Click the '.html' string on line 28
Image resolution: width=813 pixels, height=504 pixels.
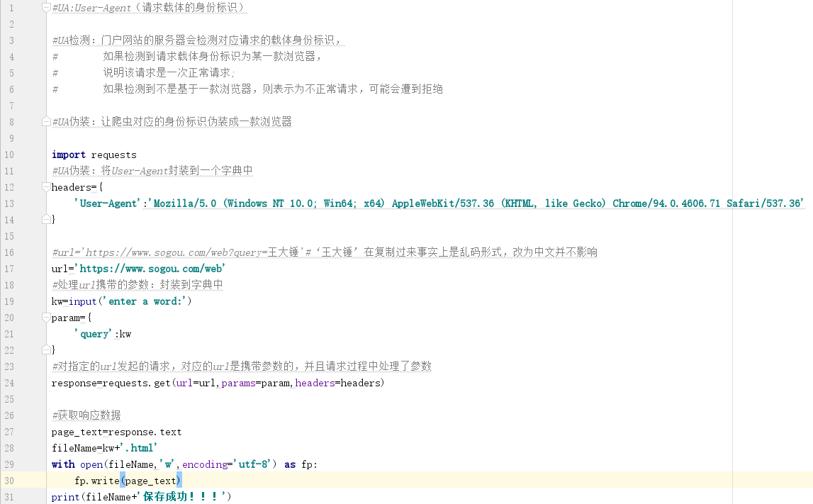click(138, 449)
